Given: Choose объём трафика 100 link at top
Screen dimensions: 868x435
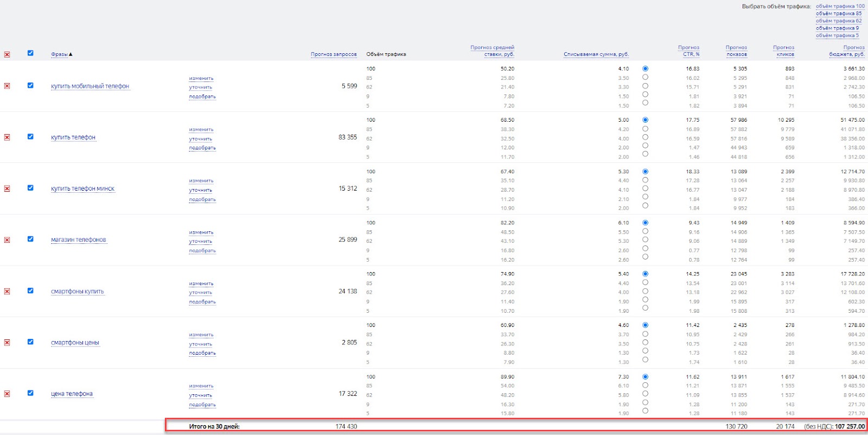Looking at the screenshot, I should pyautogui.click(x=840, y=7).
